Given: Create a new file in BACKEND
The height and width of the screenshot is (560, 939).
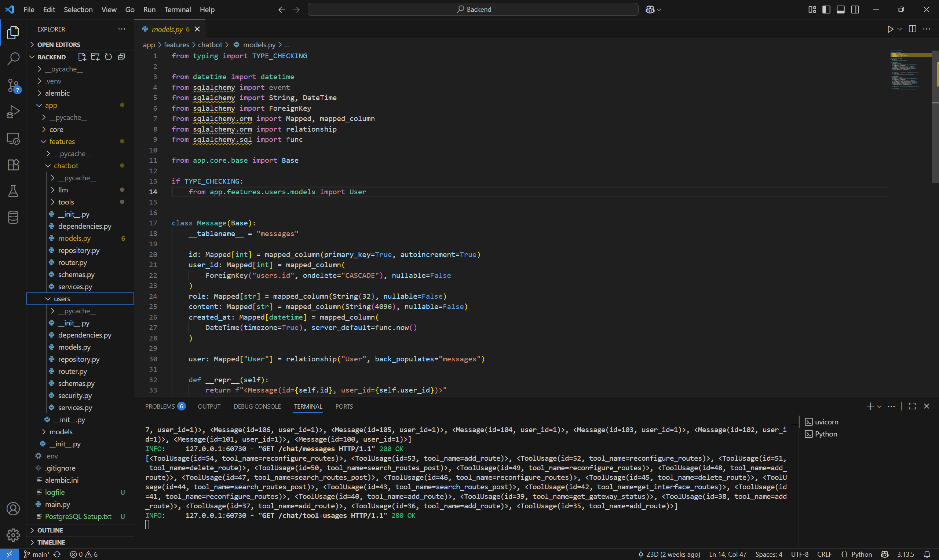Looking at the screenshot, I should click(82, 57).
